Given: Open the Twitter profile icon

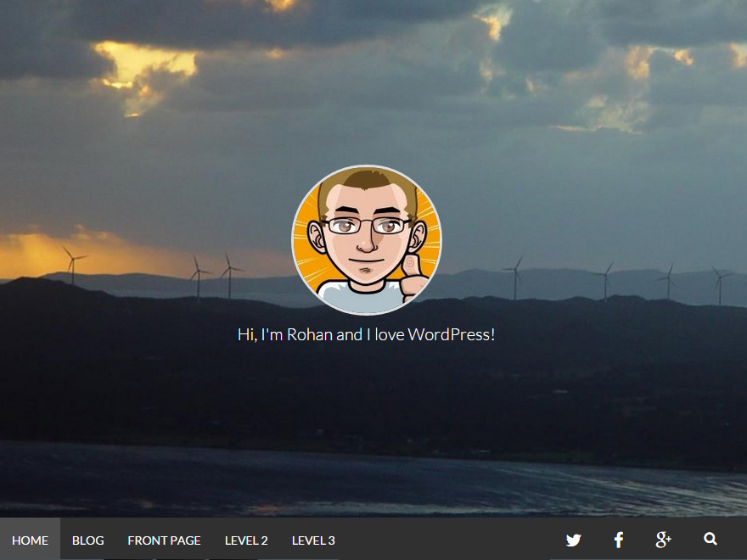Looking at the screenshot, I should pyautogui.click(x=574, y=540).
